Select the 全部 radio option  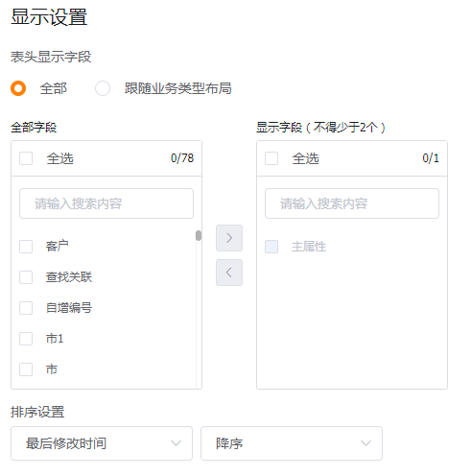click(18, 88)
